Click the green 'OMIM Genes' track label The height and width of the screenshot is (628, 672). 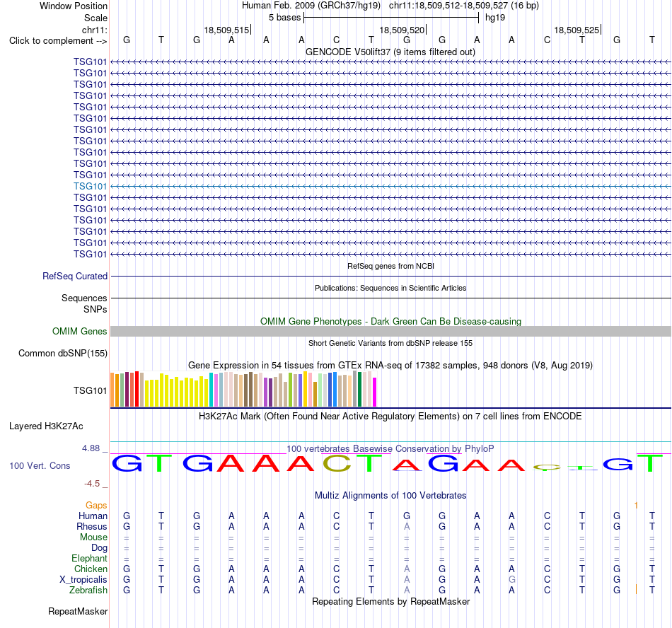80,332
